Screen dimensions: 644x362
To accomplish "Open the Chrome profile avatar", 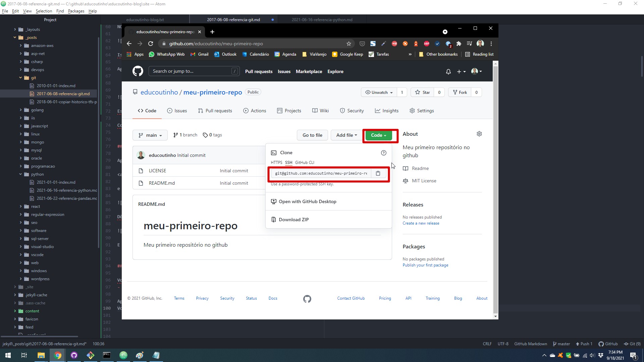I will (x=480, y=44).
